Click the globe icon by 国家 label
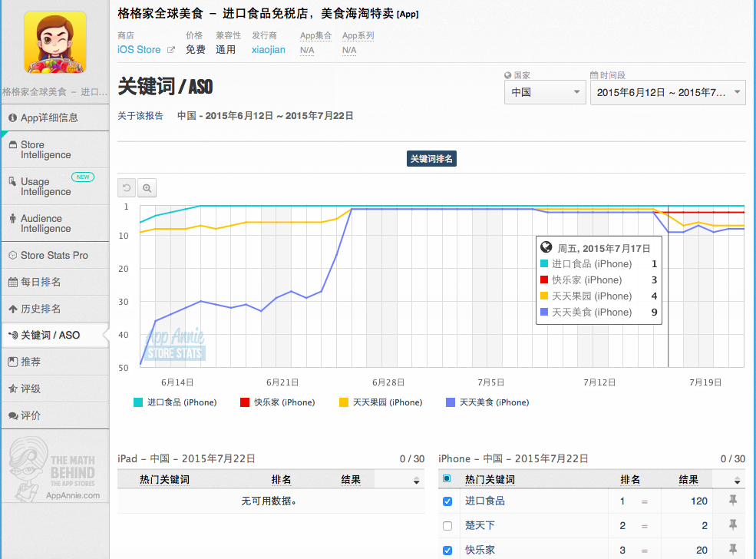The width and height of the screenshot is (756, 559). coord(507,75)
